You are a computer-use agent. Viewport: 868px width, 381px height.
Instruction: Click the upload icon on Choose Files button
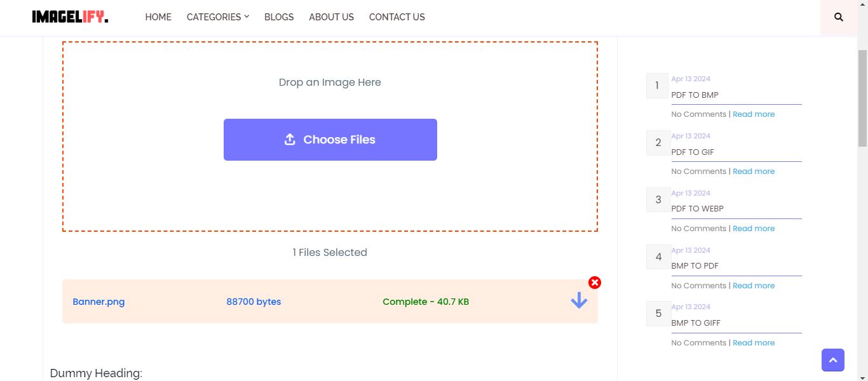[x=290, y=139]
